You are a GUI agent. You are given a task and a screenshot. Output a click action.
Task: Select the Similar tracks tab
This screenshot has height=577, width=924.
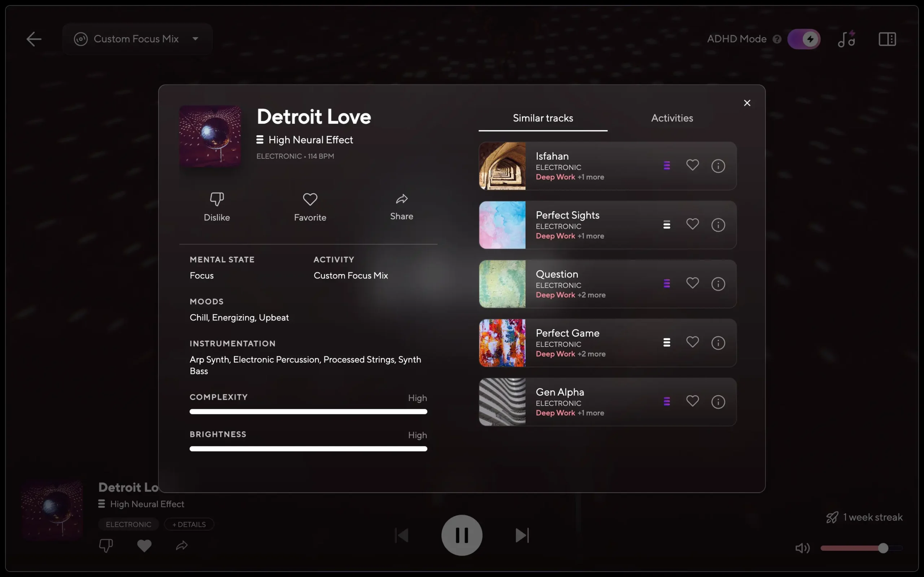(x=542, y=118)
